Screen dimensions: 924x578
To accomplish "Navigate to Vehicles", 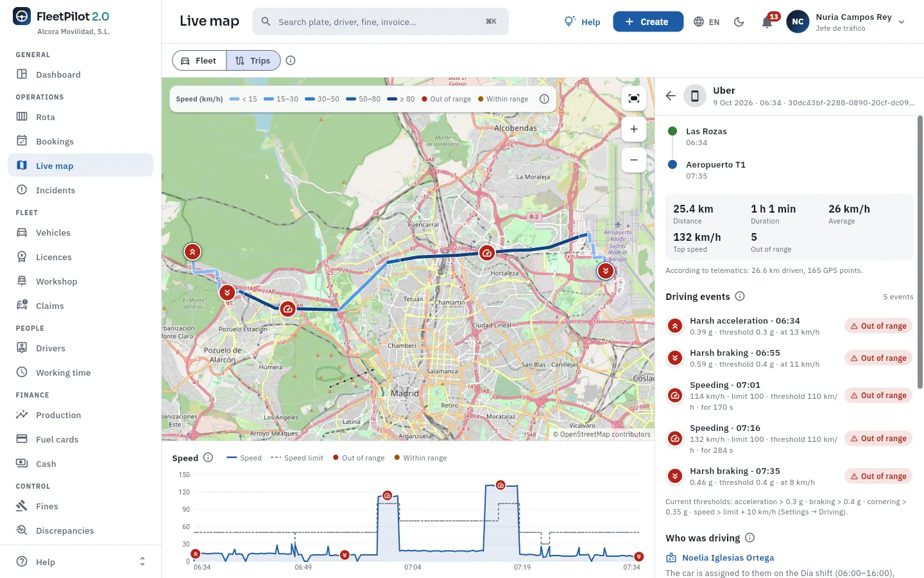I will click(x=81, y=232).
